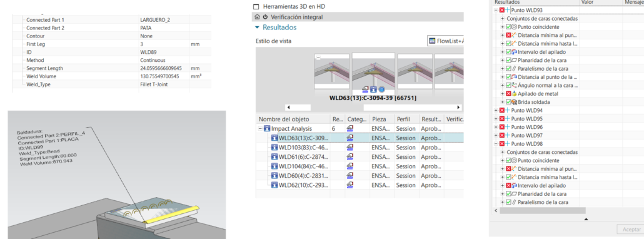This screenshot has width=644, height=239.
Task: Collapse the Resultados section
Action: click(257, 28)
